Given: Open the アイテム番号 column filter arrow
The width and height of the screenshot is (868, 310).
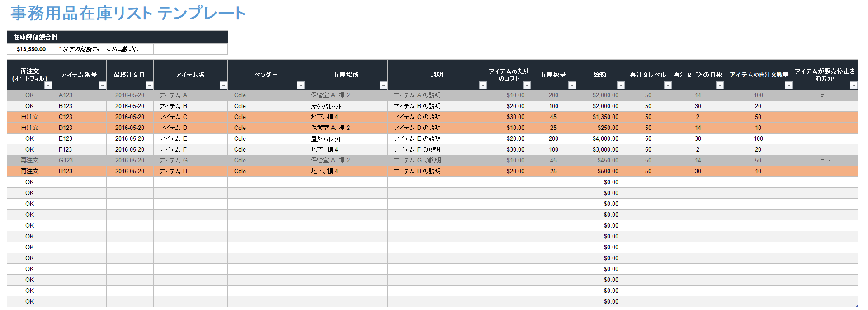Looking at the screenshot, I should (102, 86).
